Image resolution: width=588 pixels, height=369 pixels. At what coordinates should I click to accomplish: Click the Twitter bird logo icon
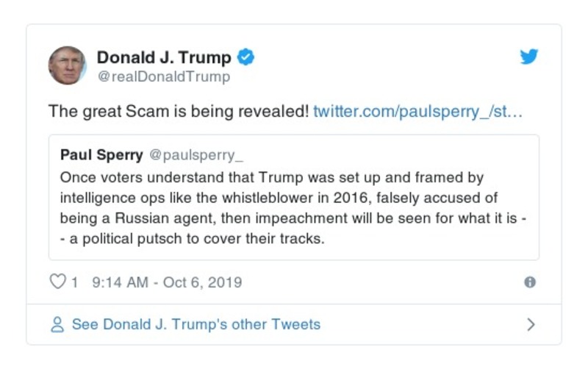coord(529,57)
